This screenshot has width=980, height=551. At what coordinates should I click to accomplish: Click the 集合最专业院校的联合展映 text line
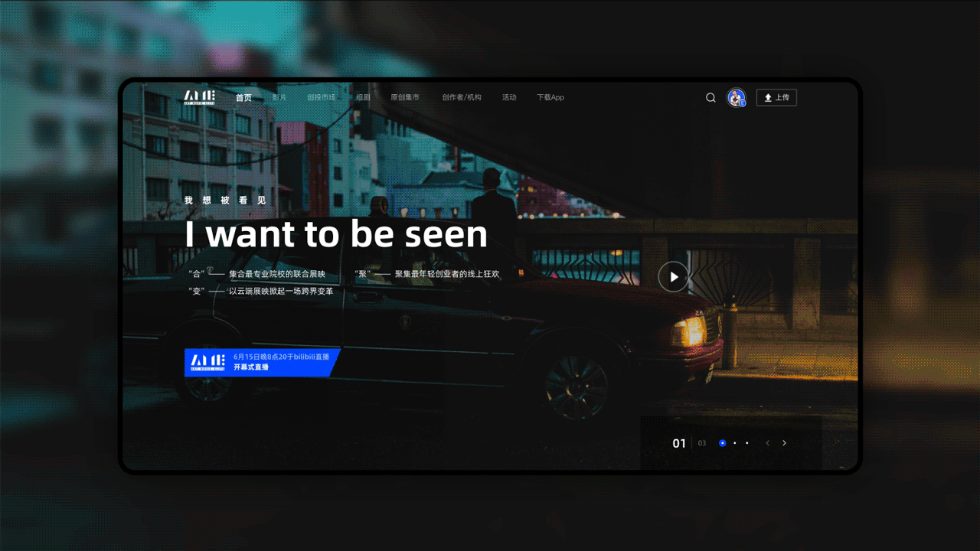277,274
